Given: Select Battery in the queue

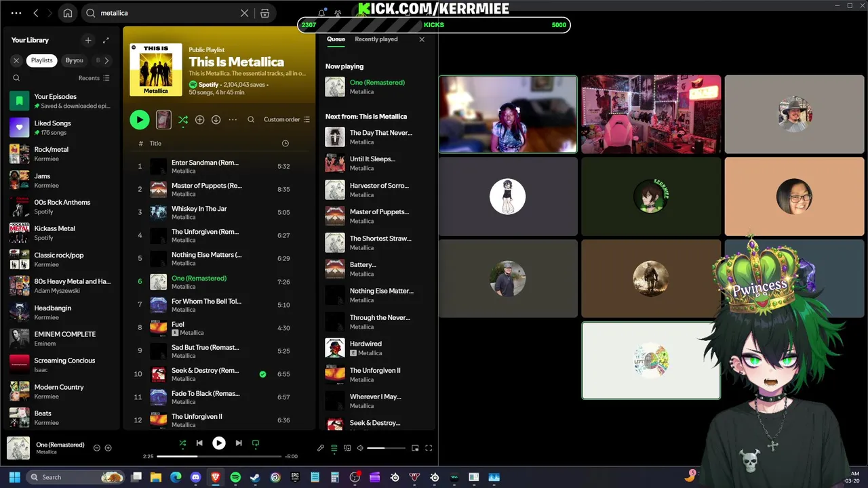Looking at the screenshot, I should 376,269.
